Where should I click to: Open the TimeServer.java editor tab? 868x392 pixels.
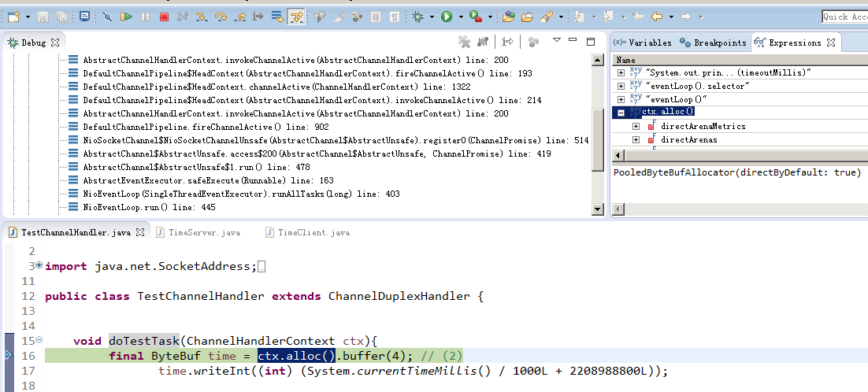click(198, 233)
